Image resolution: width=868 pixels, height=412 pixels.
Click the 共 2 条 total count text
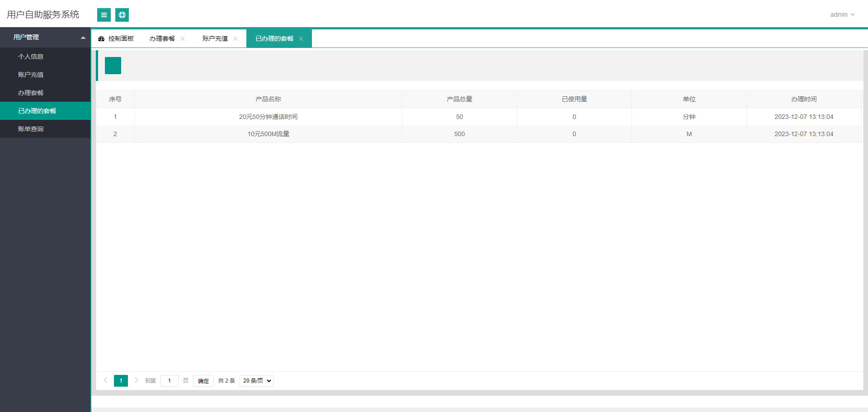pyautogui.click(x=226, y=381)
